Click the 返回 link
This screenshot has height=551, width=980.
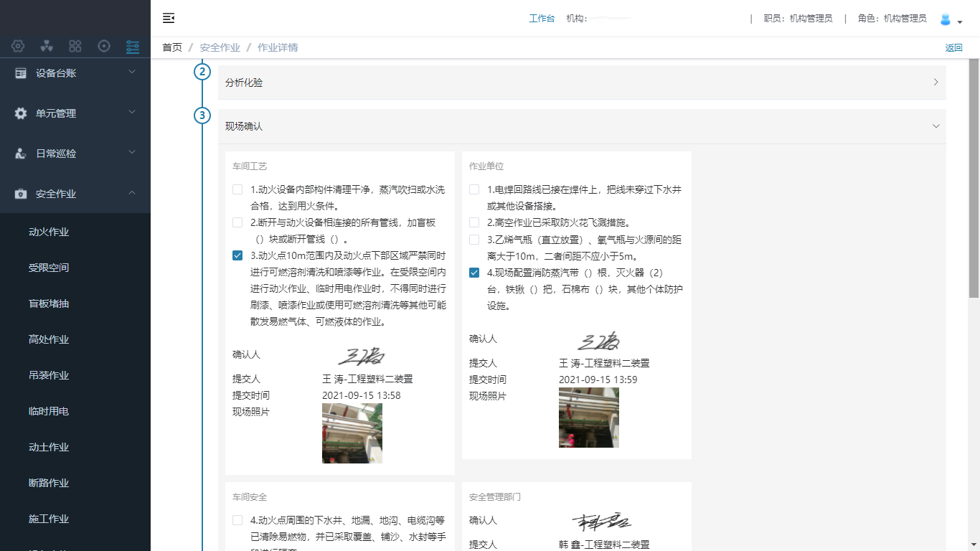[x=953, y=48]
